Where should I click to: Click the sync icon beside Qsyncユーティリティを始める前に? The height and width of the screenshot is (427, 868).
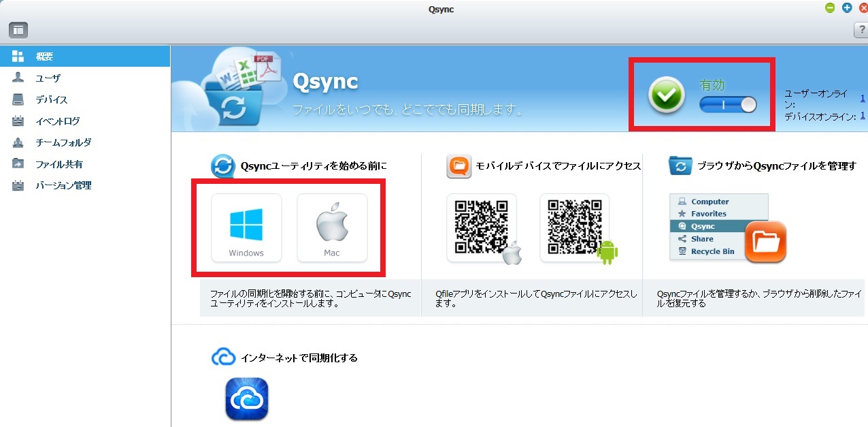[222, 166]
